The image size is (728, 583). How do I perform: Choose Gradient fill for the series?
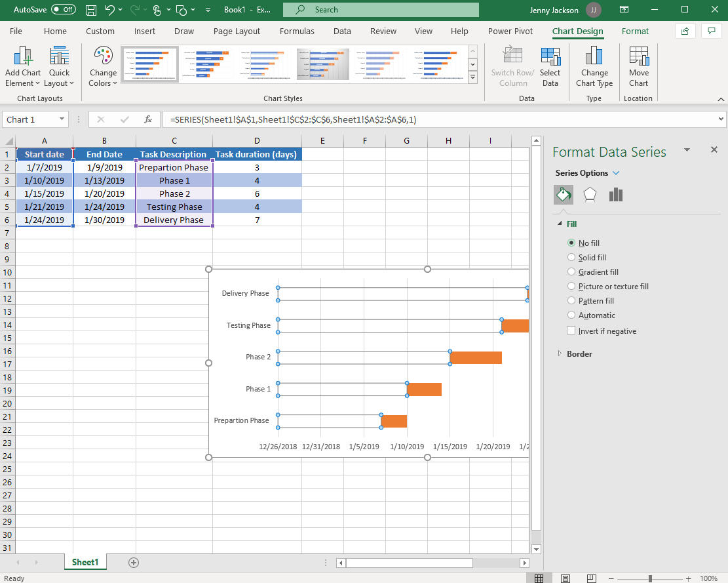571,271
